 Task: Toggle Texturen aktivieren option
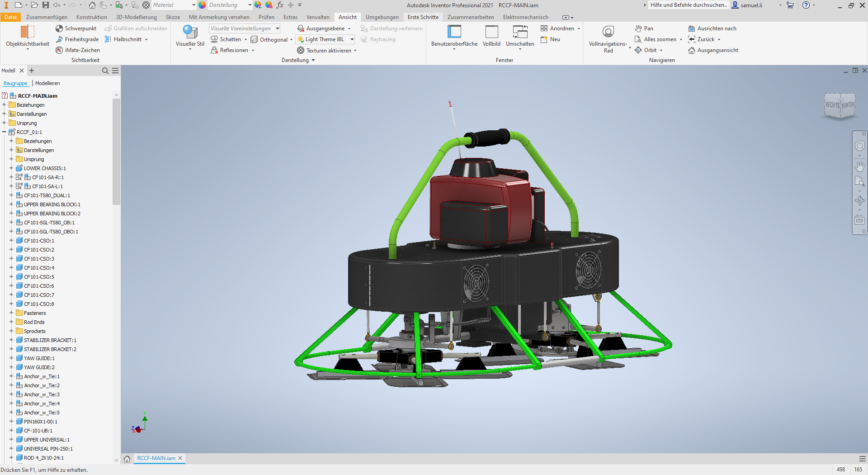point(301,50)
